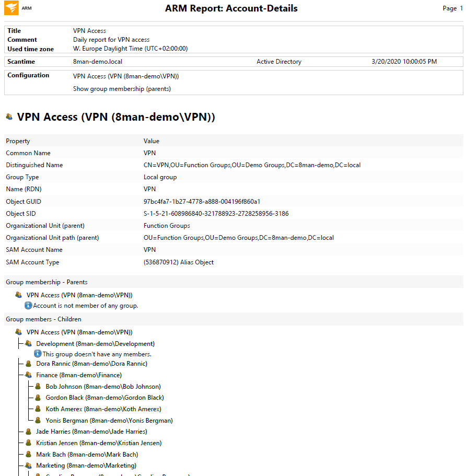Viewport: 466px width, 476px height.
Task: Click the 'Name (RDN)' property label
Action: click(x=24, y=189)
